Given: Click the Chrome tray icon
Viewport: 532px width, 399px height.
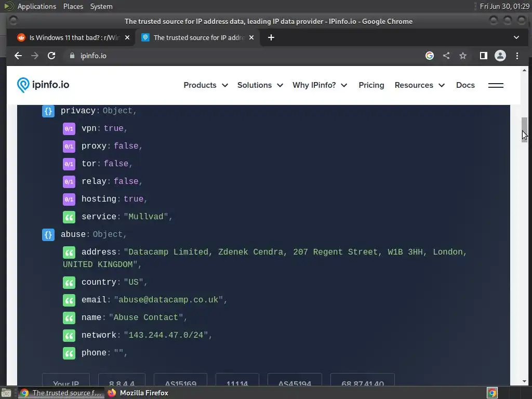Looking at the screenshot, I should 493,393.
